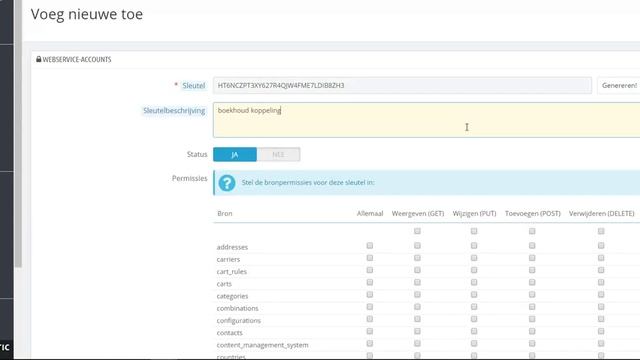Enable PUT permission for addresses
Screen dimensions: 640x360
pyautogui.click(x=474, y=245)
